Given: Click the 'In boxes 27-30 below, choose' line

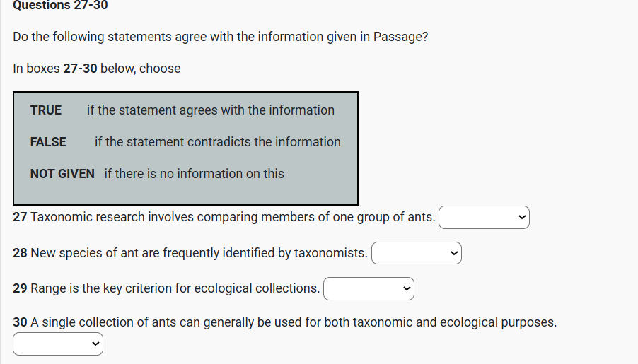Looking at the screenshot, I should tap(97, 69).
